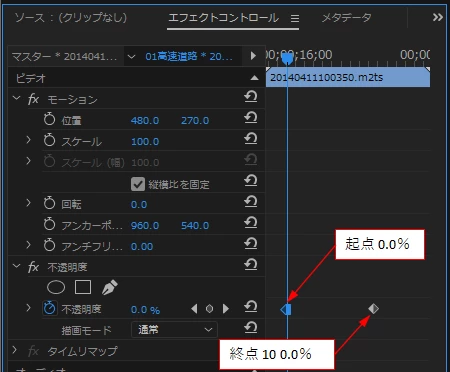Select the pen tool for free-draw mask

tap(109, 287)
